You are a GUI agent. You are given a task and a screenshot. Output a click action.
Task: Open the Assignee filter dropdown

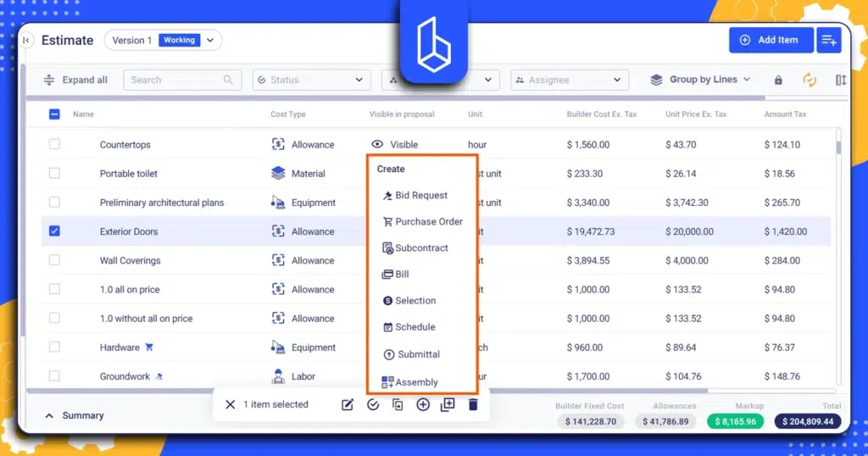570,80
